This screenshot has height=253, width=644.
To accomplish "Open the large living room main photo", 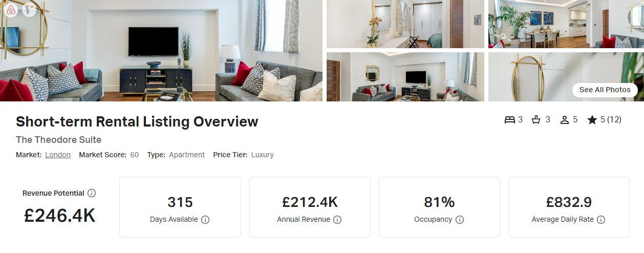I will point(161,51).
